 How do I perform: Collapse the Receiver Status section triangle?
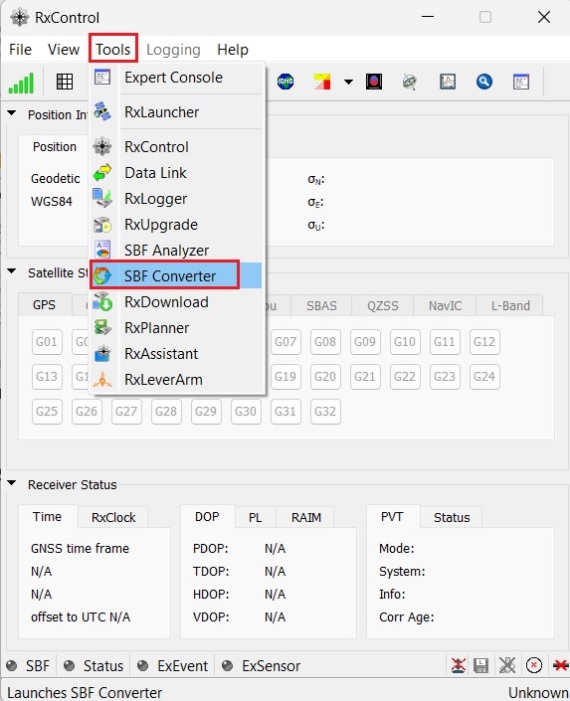[x=12, y=483]
